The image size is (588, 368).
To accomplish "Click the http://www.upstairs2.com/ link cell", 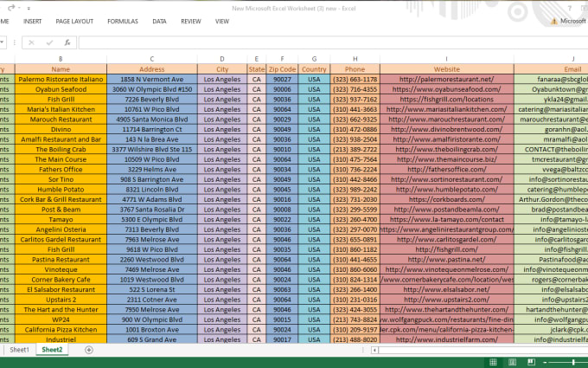I will (x=447, y=300).
